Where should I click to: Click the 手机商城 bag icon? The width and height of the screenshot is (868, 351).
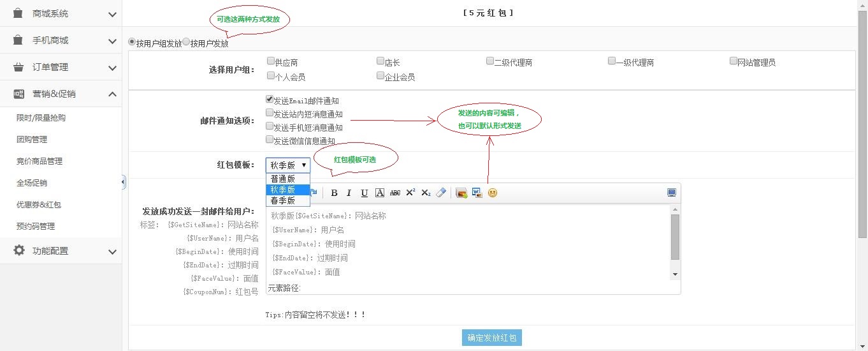pos(18,40)
